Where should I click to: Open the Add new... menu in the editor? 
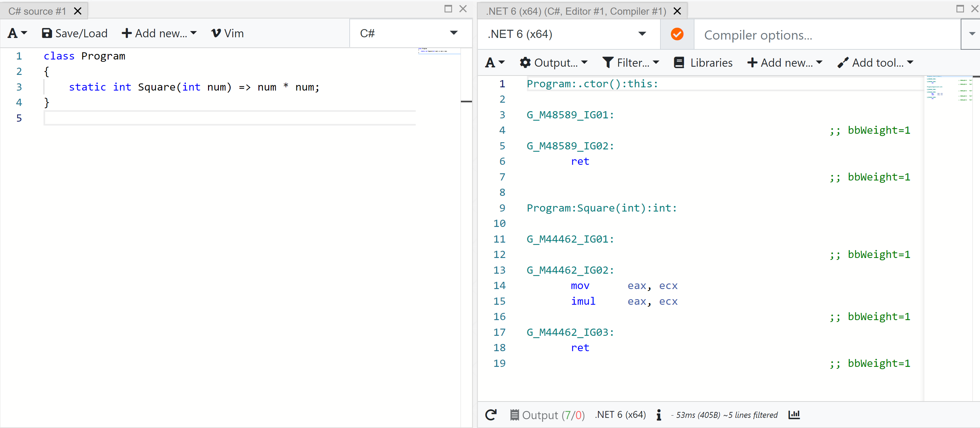click(x=159, y=33)
